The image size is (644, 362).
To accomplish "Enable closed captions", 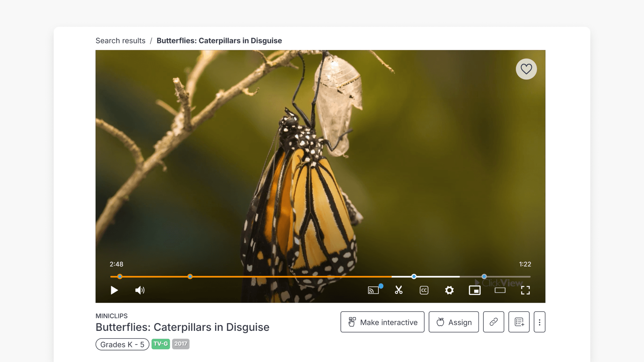I will 424,290.
